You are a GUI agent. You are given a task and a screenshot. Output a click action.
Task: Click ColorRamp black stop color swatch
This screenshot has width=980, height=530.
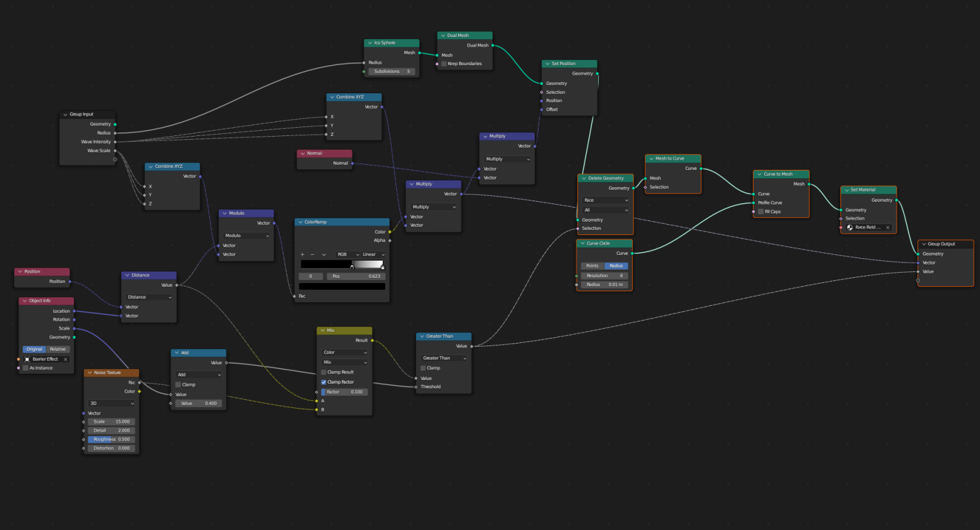click(342, 286)
